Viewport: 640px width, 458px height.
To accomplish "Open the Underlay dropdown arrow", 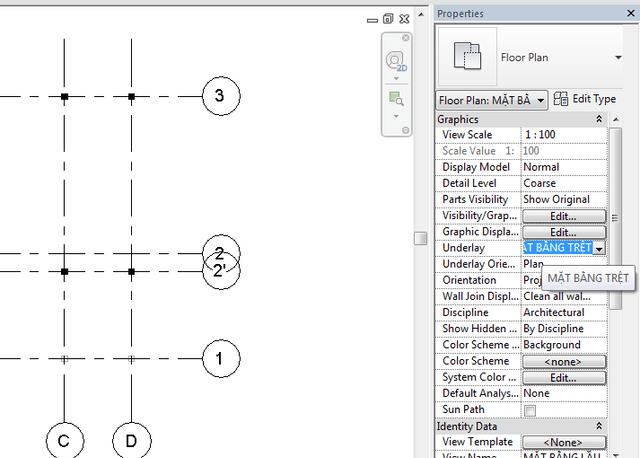I will pos(599,249).
